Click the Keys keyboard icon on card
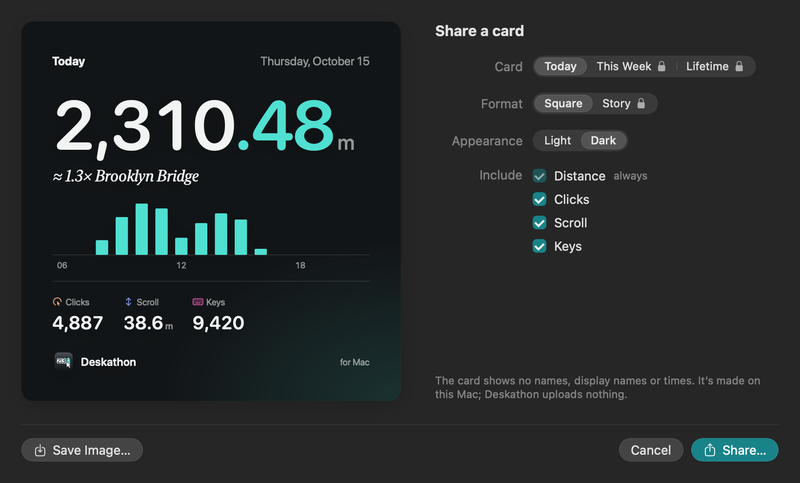 tap(197, 302)
